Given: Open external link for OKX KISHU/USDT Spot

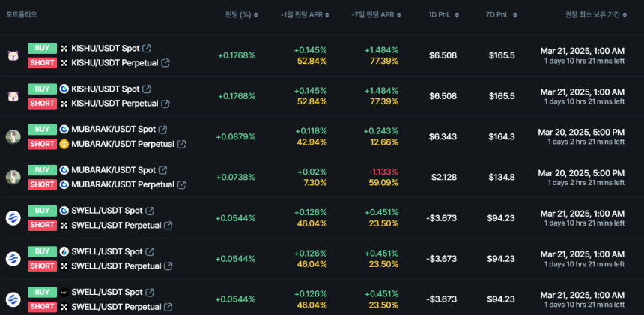Looking at the screenshot, I should [x=146, y=49].
